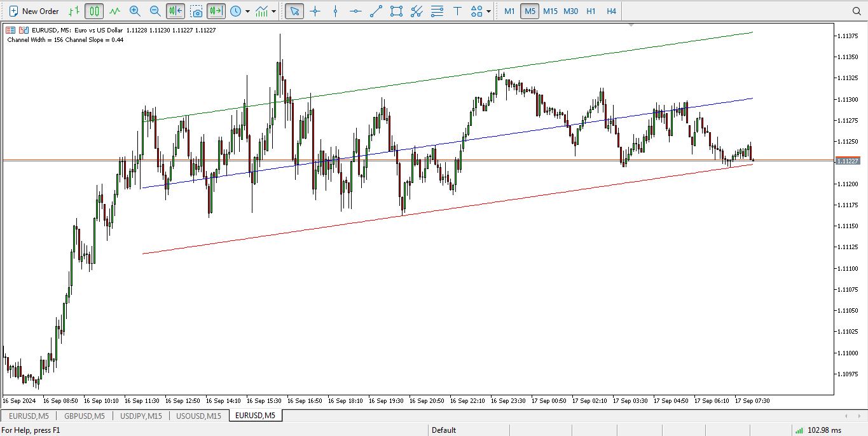Open the clock periods dropdown arrow
Screen dimensions: 868x436
pyautogui.click(x=247, y=11)
